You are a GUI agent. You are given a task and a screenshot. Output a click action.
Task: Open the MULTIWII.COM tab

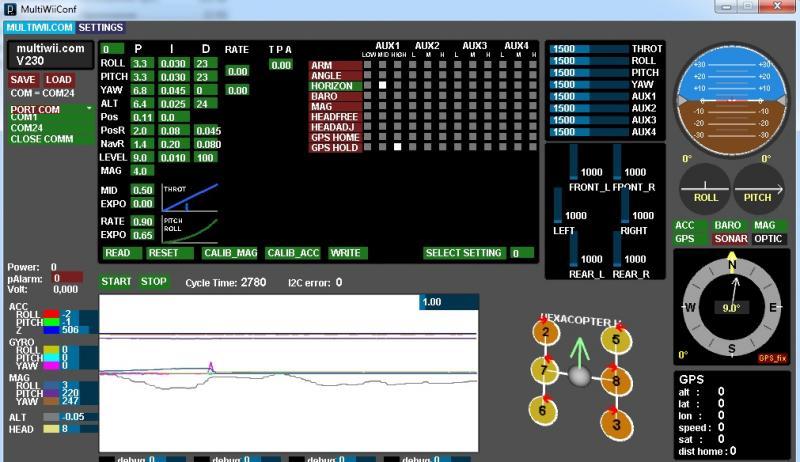[x=40, y=28]
